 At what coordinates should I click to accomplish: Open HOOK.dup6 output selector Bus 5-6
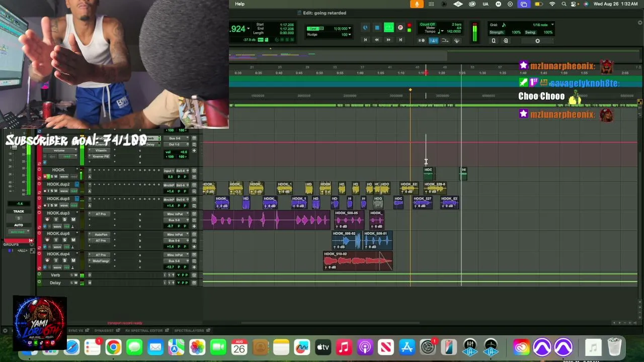(x=175, y=240)
